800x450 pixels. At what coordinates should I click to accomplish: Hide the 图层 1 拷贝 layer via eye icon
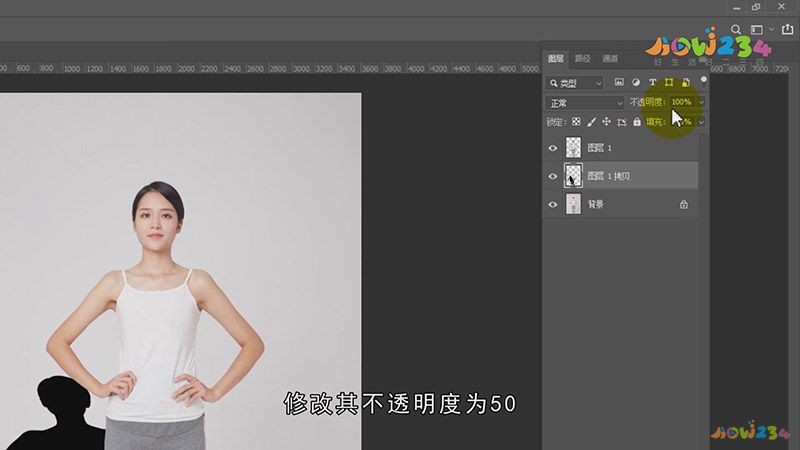553,177
